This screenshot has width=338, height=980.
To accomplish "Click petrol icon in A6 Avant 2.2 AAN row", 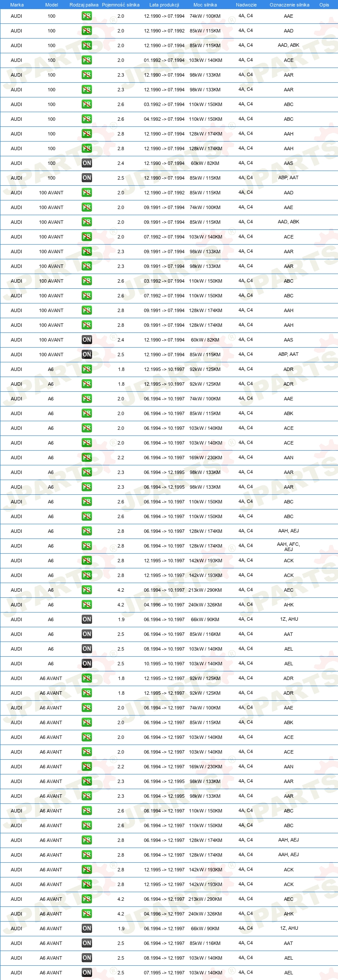I will pyautogui.click(x=87, y=767).
